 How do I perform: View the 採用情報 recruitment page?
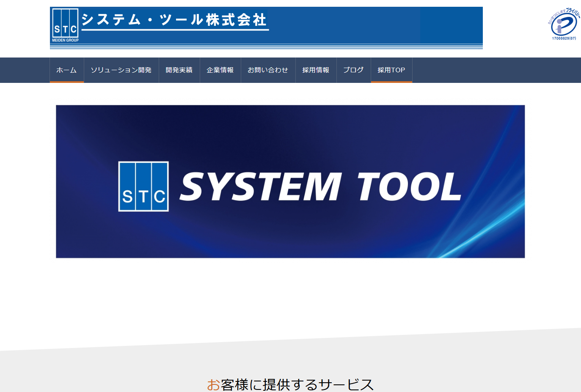coord(316,70)
